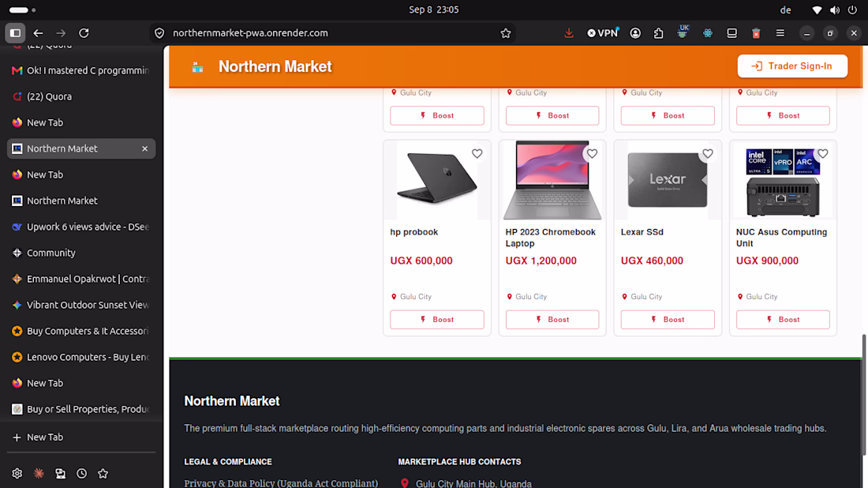Open the hp probook product image
The height and width of the screenshot is (488, 868).
click(437, 180)
